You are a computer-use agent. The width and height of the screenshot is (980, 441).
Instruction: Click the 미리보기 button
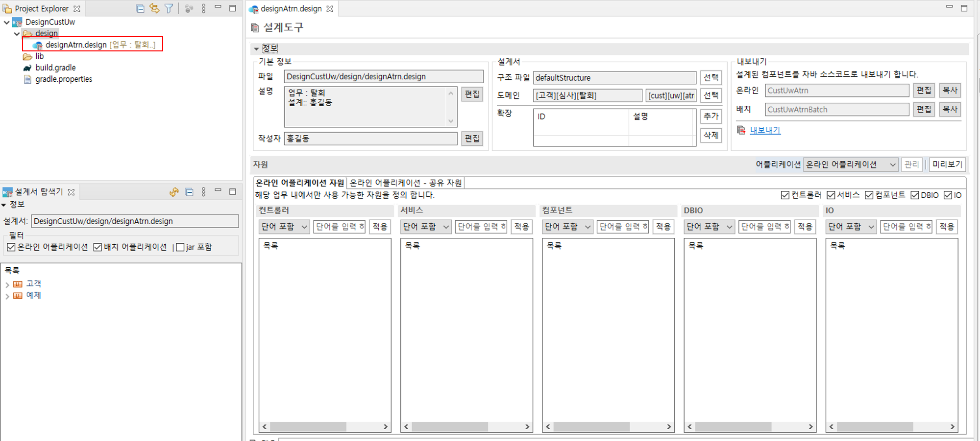(947, 164)
